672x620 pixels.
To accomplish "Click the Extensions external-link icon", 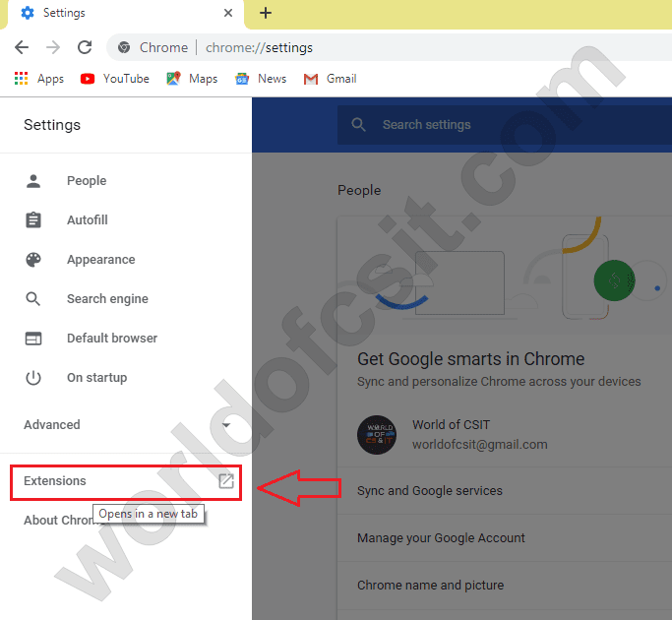I will (226, 481).
